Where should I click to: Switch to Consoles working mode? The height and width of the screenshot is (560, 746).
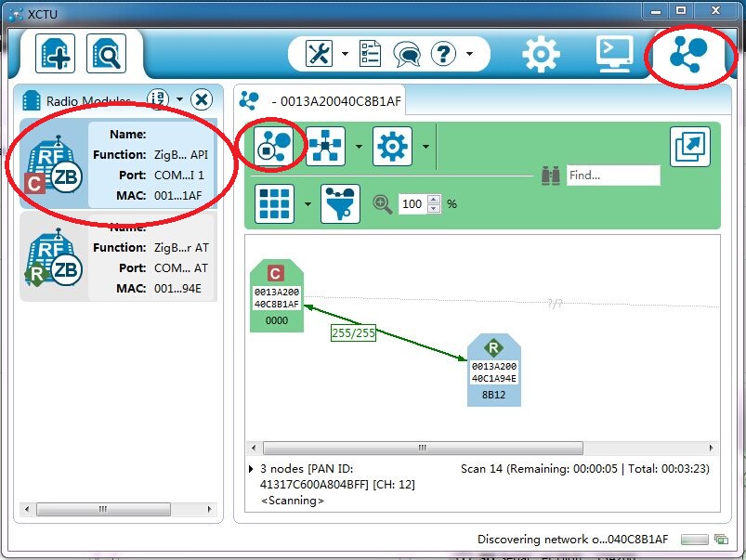click(x=615, y=54)
